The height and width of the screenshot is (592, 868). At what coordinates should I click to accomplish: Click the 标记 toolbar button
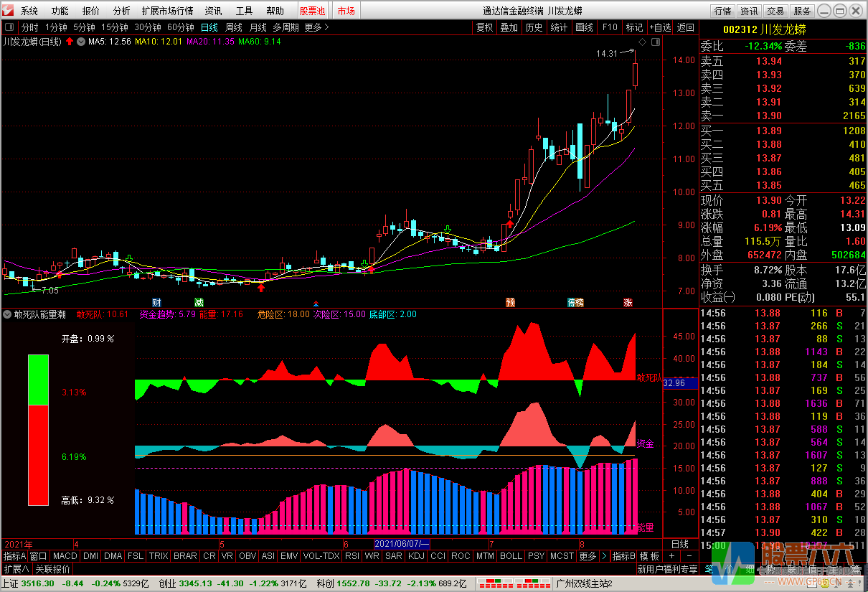pyautogui.click(x=635, y=28)
